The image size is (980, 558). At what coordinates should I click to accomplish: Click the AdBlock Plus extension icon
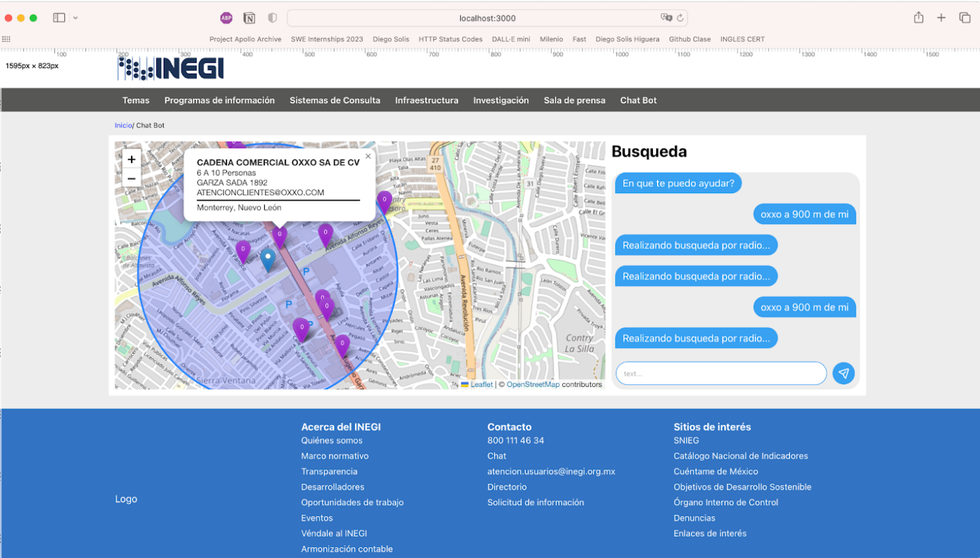[226, 18]
